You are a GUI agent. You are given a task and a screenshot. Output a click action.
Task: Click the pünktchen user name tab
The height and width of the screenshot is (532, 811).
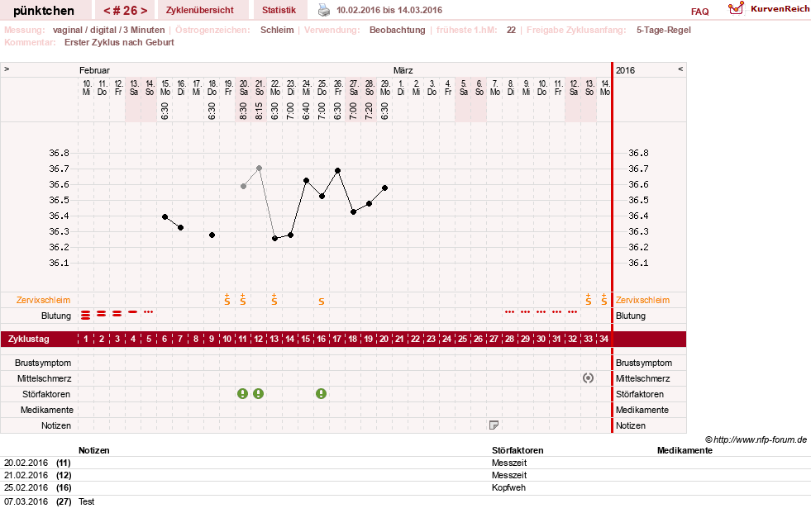click(44, 11)
